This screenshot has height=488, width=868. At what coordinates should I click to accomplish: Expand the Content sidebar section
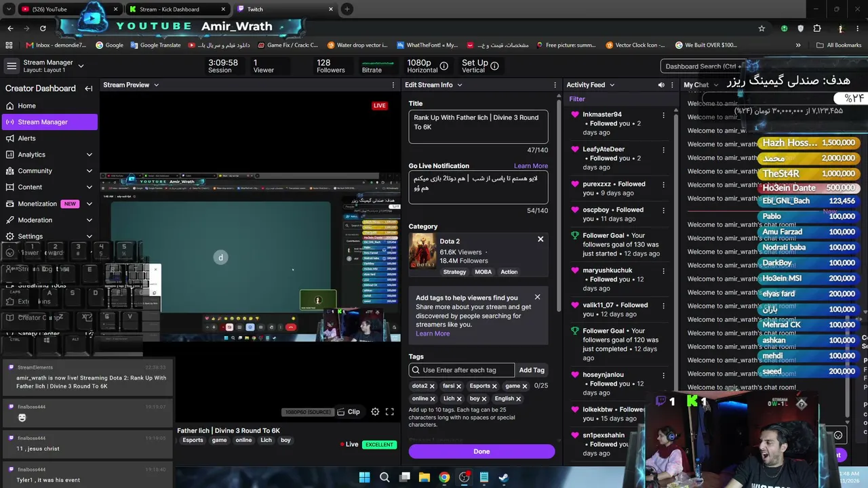89,187
